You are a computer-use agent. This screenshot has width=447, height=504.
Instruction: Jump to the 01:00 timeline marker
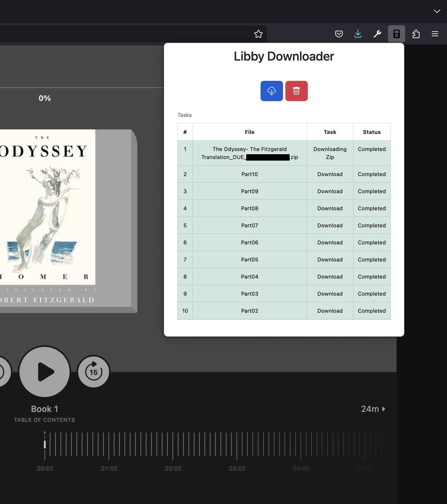click(x=109, y=469)
